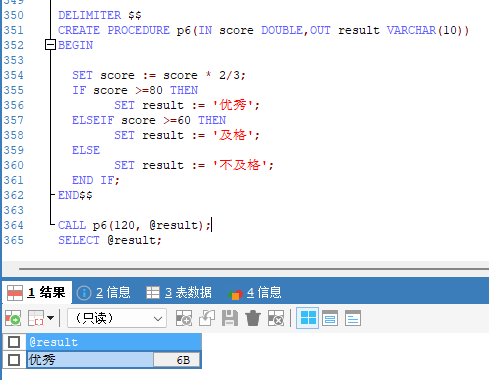The height and width of the screenshot is (380, 489).
Task: Click the copy result cells grid icon
Action: [36, 318]
